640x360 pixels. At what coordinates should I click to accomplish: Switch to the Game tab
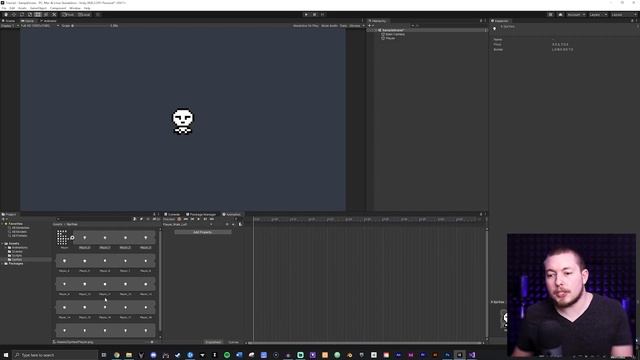(x=28, y=21)
